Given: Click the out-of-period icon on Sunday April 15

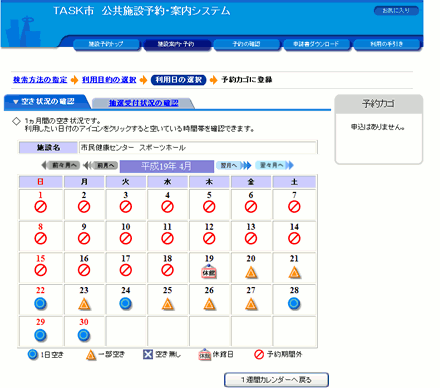Looking at the screenshot, I should click(x=40, y=270).
